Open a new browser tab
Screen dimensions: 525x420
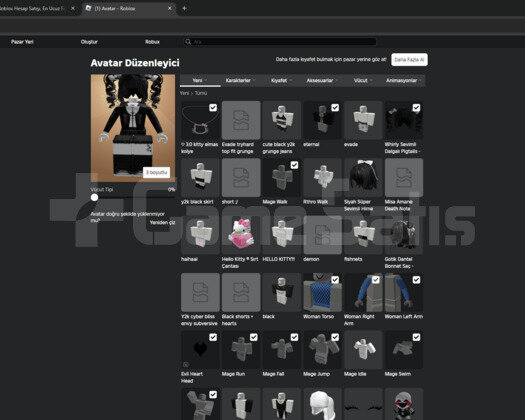click(x=184, y=8)
